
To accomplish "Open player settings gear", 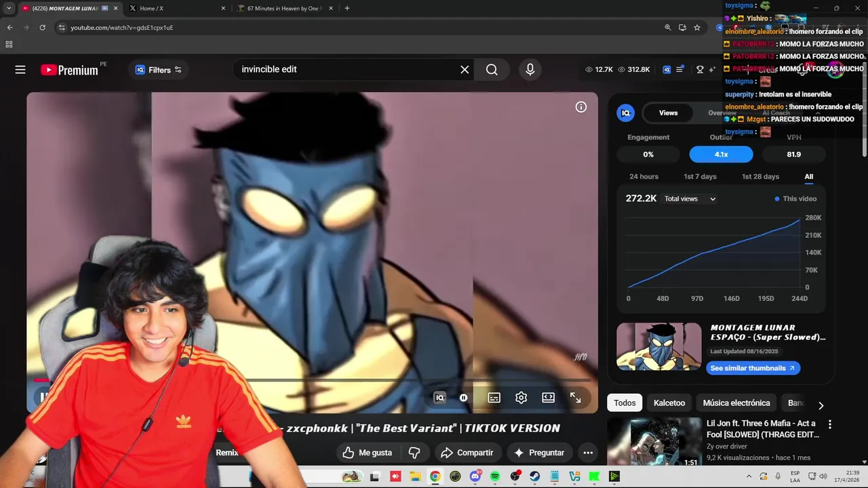I will (521, 398).
